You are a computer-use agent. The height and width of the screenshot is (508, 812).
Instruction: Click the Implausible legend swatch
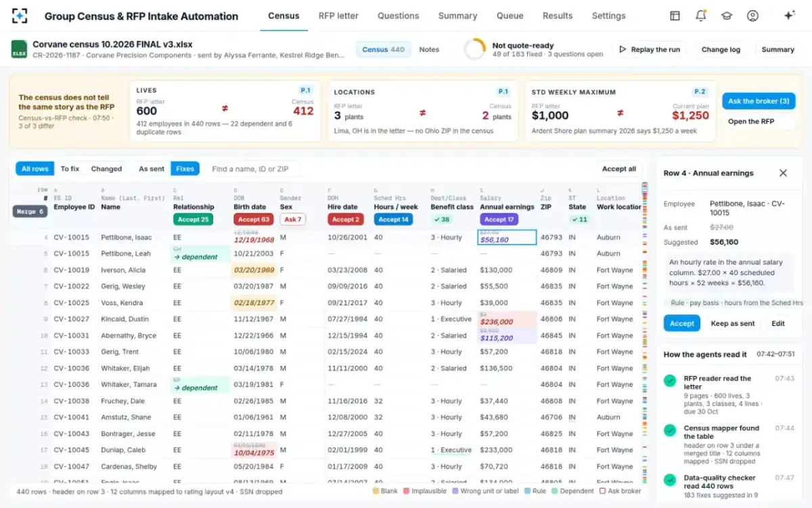tap(406, 491)
